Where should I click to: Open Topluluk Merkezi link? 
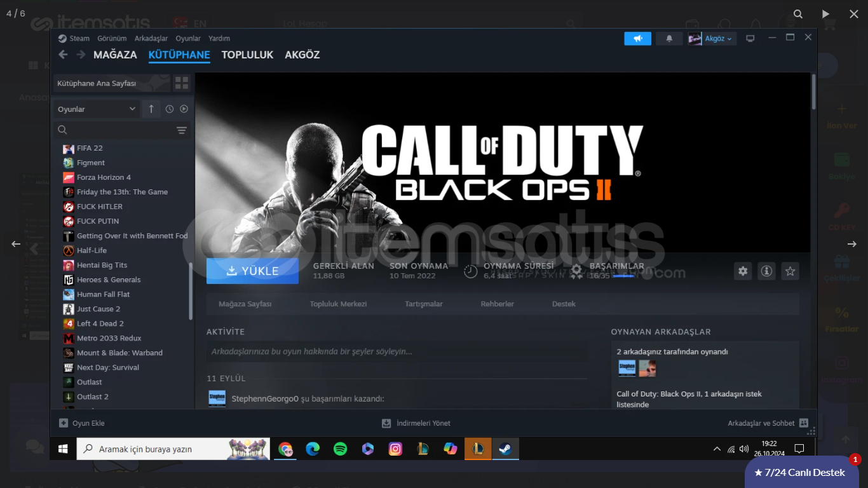pos(338,304)
